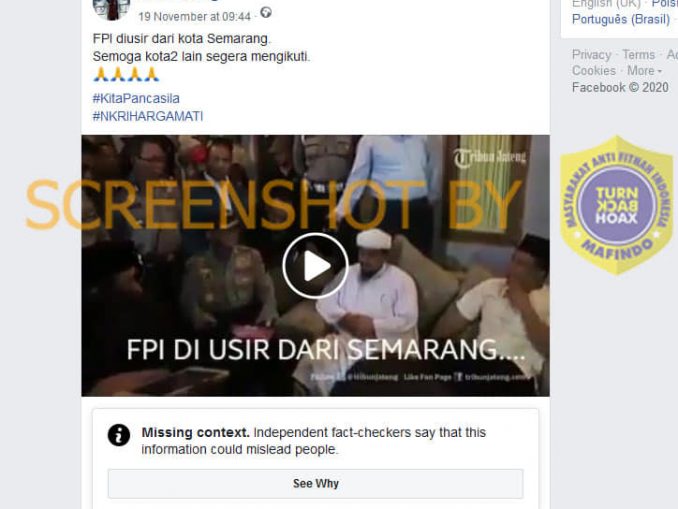Open the #KitaPancasila hashtag

click(x=136, y=98)
